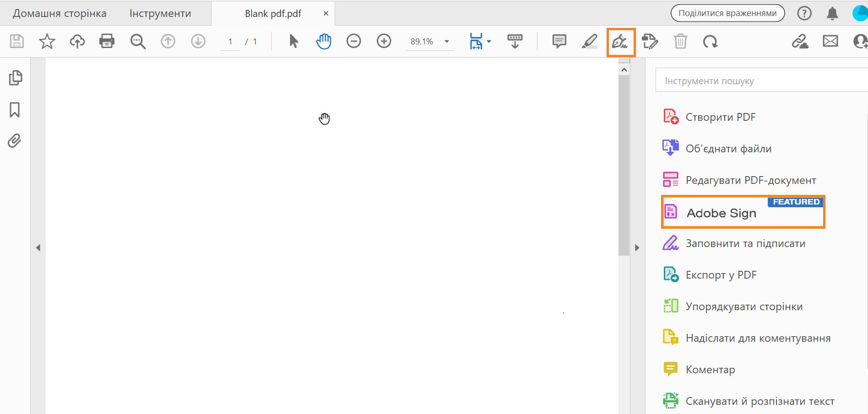
Task: Focus the Інструменти пошуку search box
Action: 761,81
